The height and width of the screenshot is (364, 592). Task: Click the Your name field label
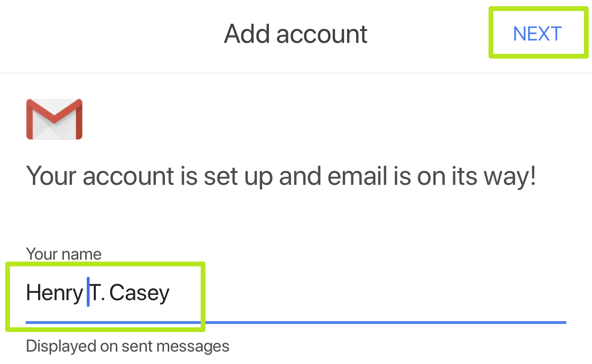pyautogui.click(x=64, y=253)
